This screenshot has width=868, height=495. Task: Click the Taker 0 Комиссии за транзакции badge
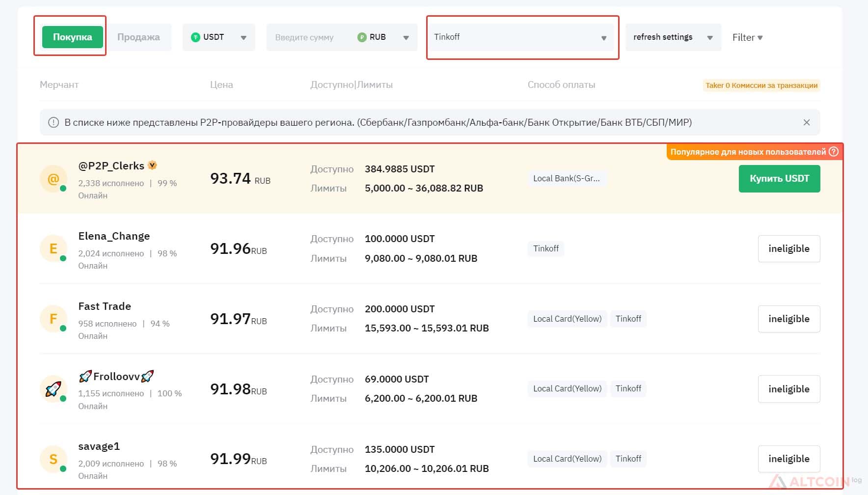tap(761, 85)
